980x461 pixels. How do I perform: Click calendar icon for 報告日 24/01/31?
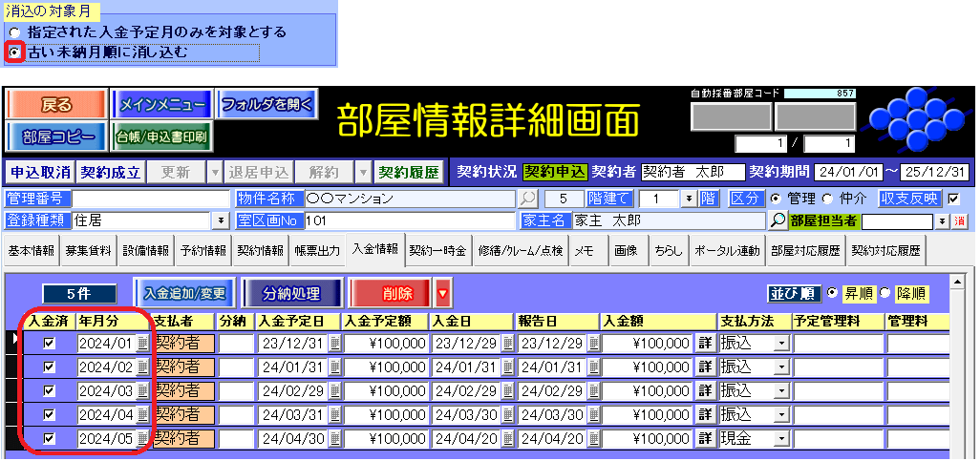593,367
